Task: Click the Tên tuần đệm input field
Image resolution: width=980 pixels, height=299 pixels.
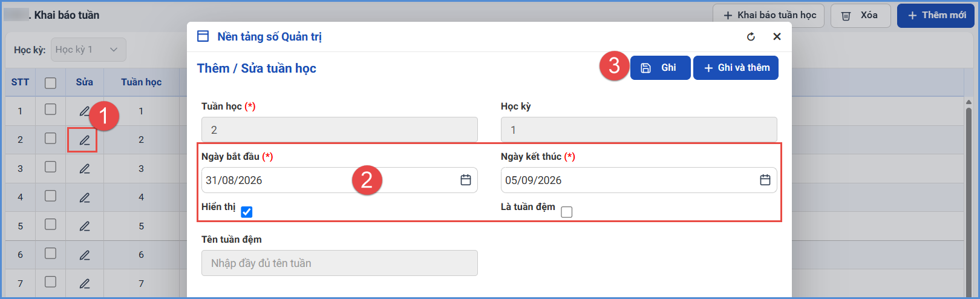Action: coord(339,263)
